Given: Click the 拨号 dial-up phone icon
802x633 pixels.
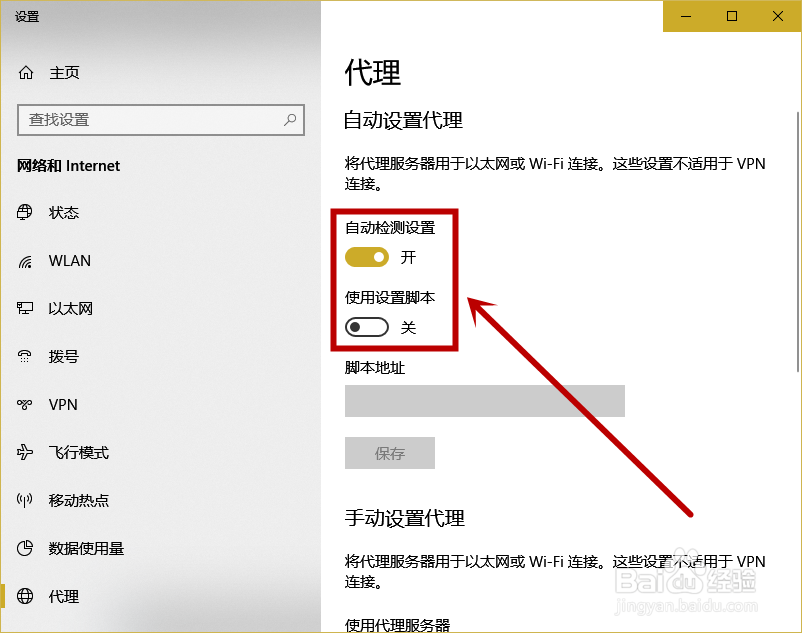Looking at the screenshot, I should point(24,356).
